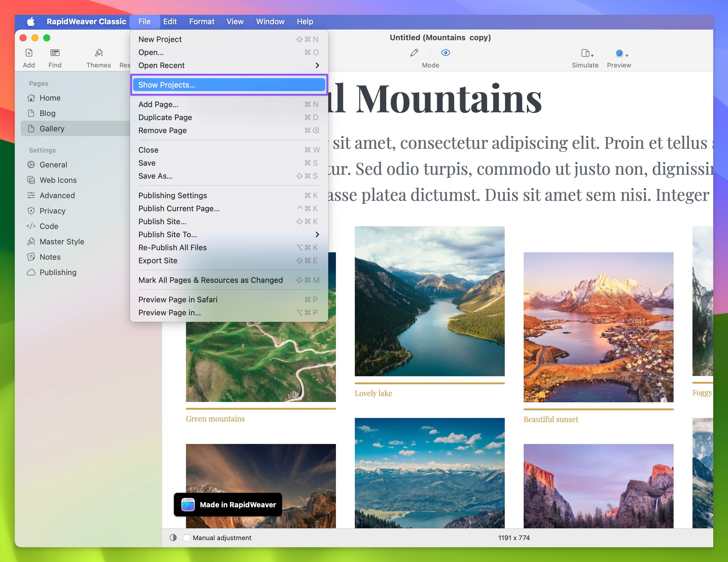This screenshot has height=562, width=728.
Task: Toggle the dark/light appearance circle icon
Action: coord(173,538)
